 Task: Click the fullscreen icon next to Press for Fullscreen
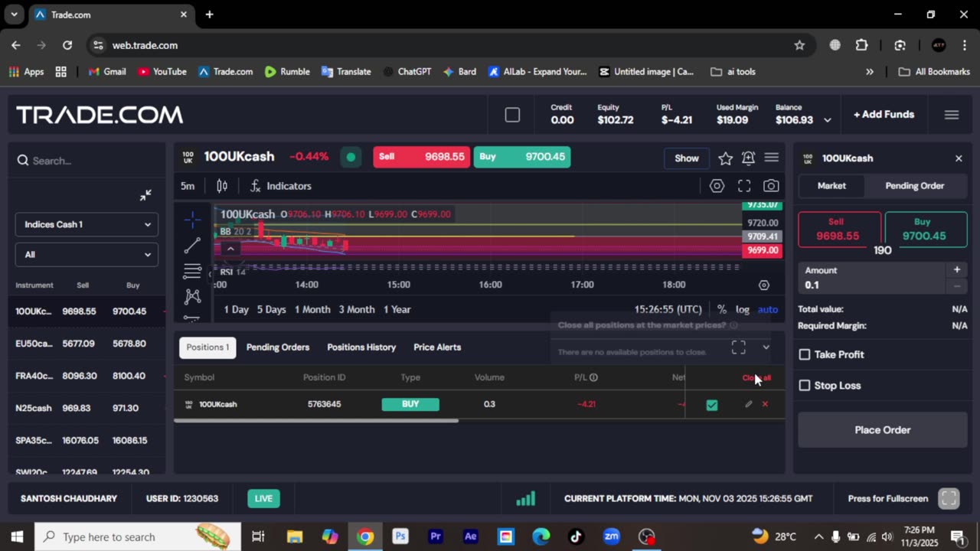tap(949, 498)
